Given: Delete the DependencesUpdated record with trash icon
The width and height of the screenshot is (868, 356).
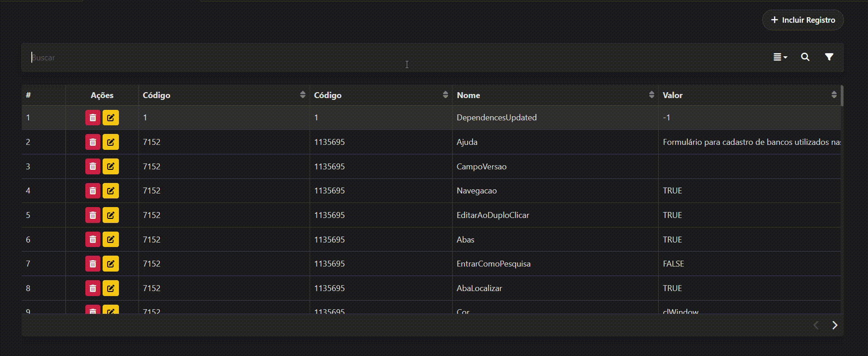Looking at the screenshot, I should click(x=93, y=118).
